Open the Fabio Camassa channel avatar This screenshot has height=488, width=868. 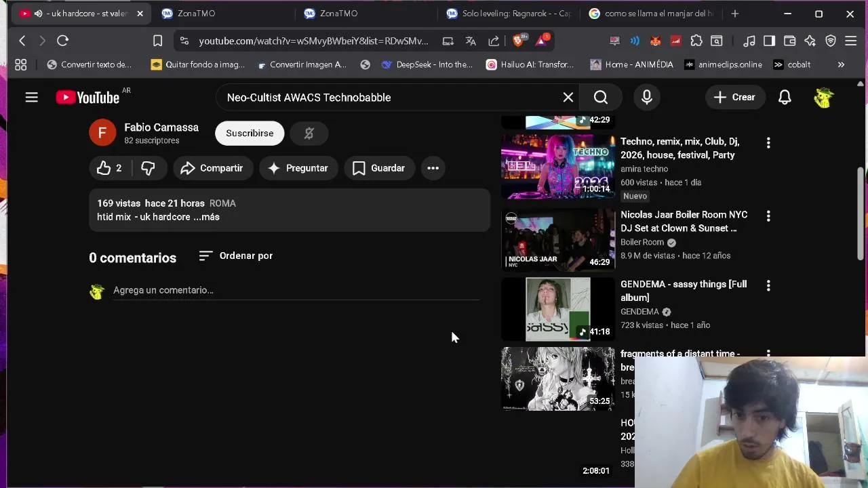click(102, 133)
